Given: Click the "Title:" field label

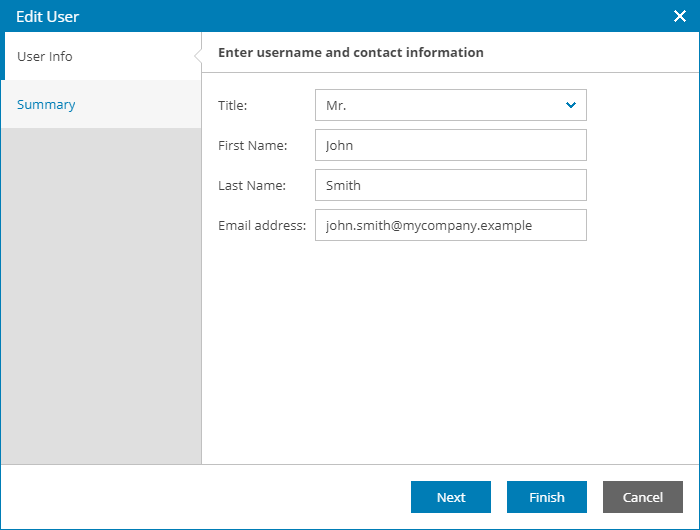Looking at the screenshot, I should [233, 105].
